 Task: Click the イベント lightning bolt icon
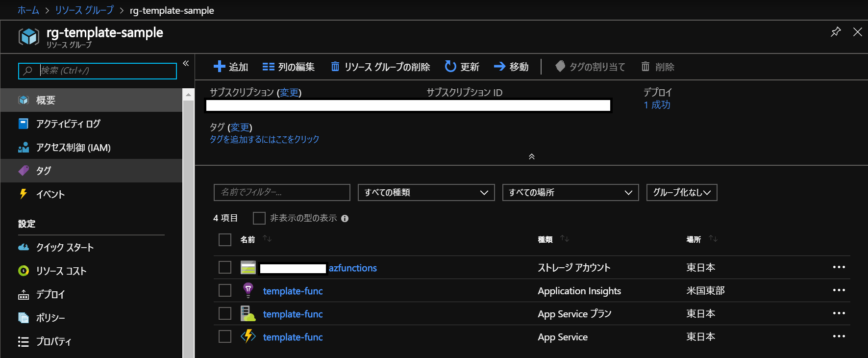coord(23,194)
